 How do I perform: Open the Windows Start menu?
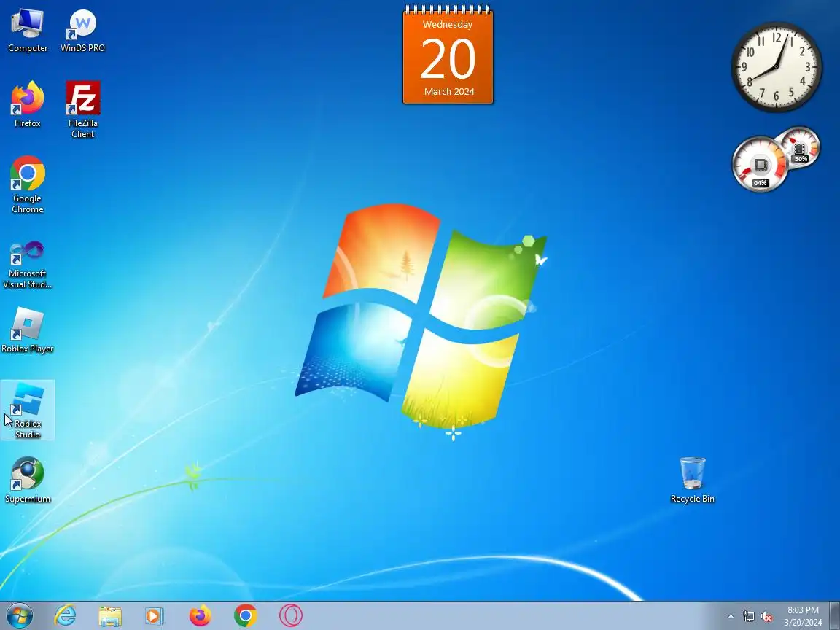(x=19, y=616)
